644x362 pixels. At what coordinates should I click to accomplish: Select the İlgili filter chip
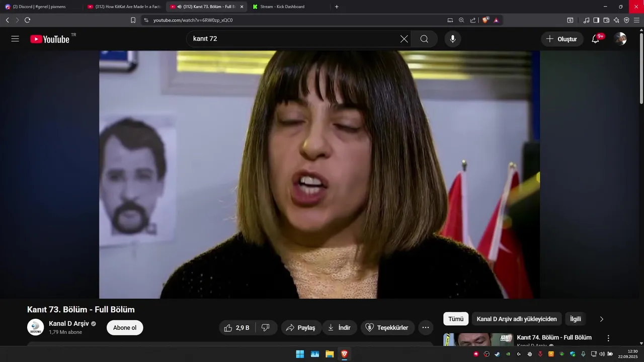point(576,319)
